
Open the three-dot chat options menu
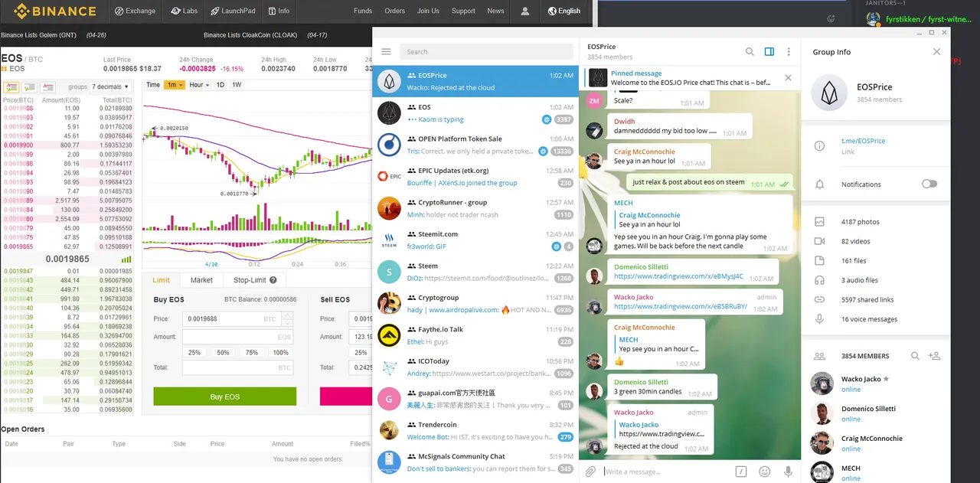coord(789,52)
